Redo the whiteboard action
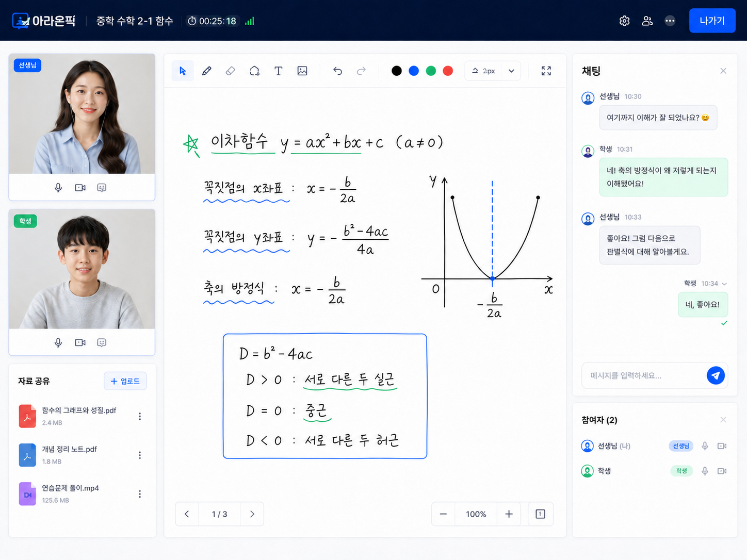747x560 pixels. [362, 71]
